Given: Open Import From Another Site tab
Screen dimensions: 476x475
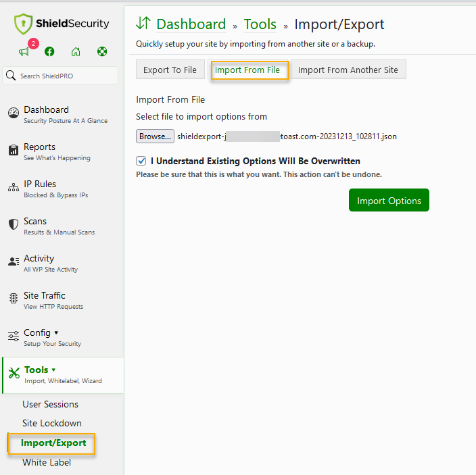Looking at the screenshot, I should pos(348,70).
